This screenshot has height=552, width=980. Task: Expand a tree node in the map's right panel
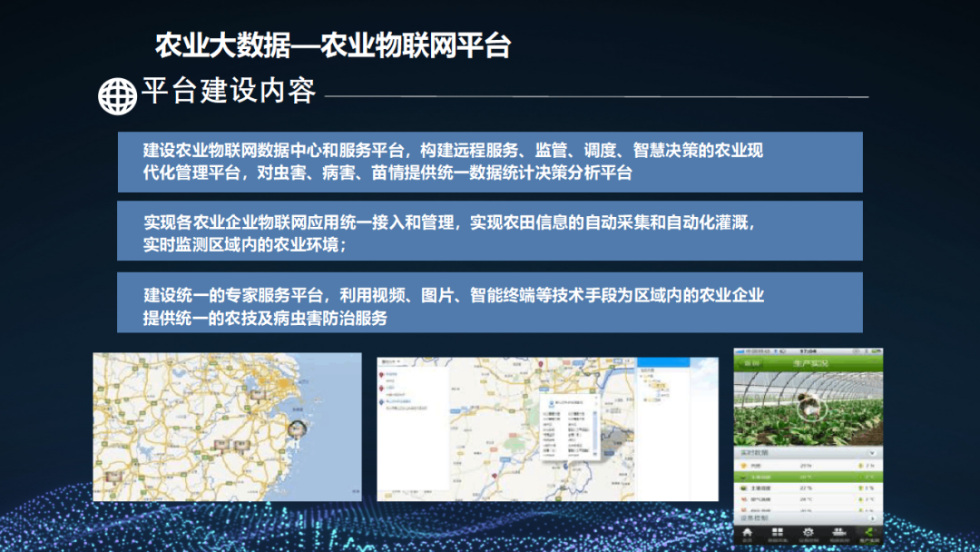coord(642,377)
